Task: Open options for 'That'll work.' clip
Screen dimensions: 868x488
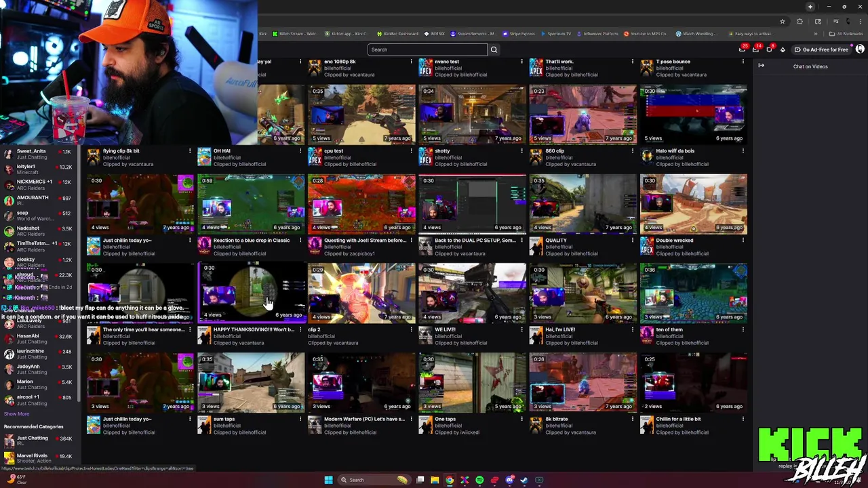Action: pos(632,62)
